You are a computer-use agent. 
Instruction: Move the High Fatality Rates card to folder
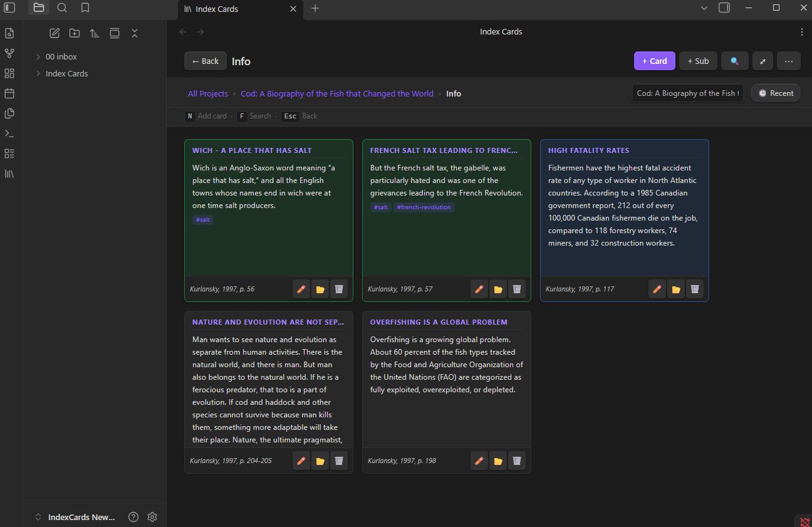676,289
